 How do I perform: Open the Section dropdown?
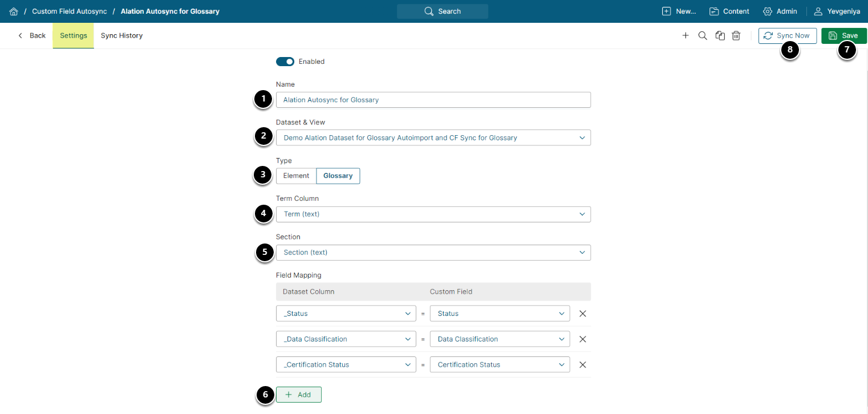point(433,253)
